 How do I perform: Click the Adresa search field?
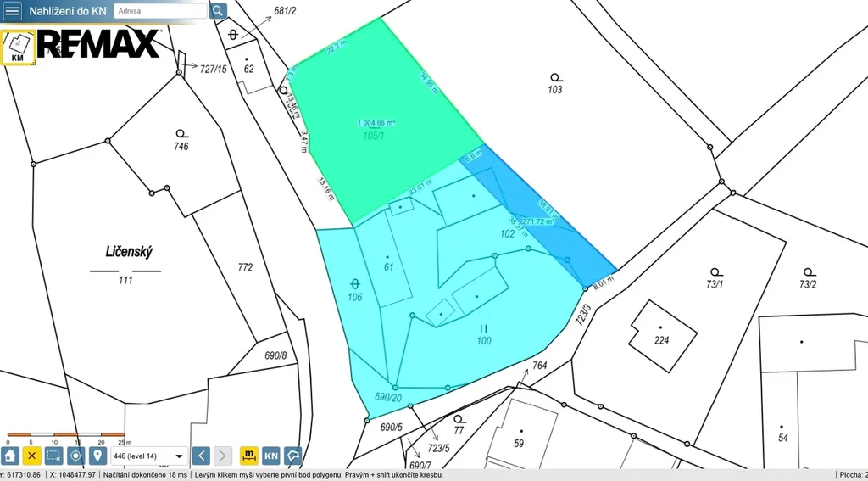[x=159, y=11]
